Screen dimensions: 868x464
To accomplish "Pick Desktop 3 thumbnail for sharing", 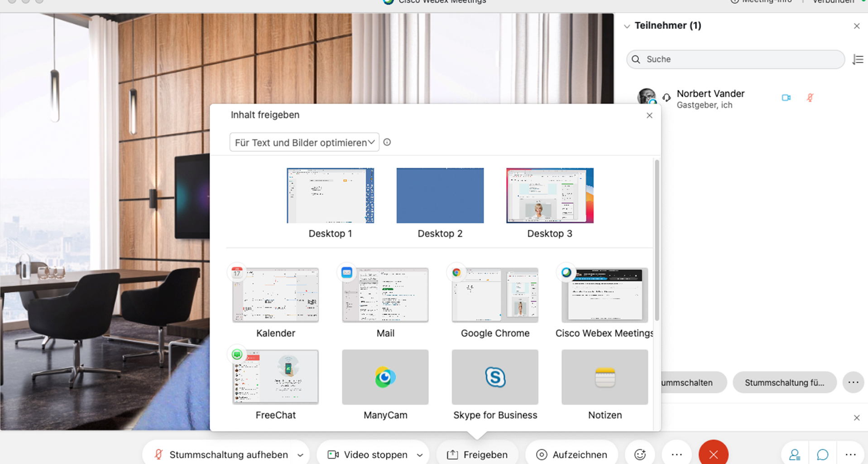I will click(x=550, y=195).
